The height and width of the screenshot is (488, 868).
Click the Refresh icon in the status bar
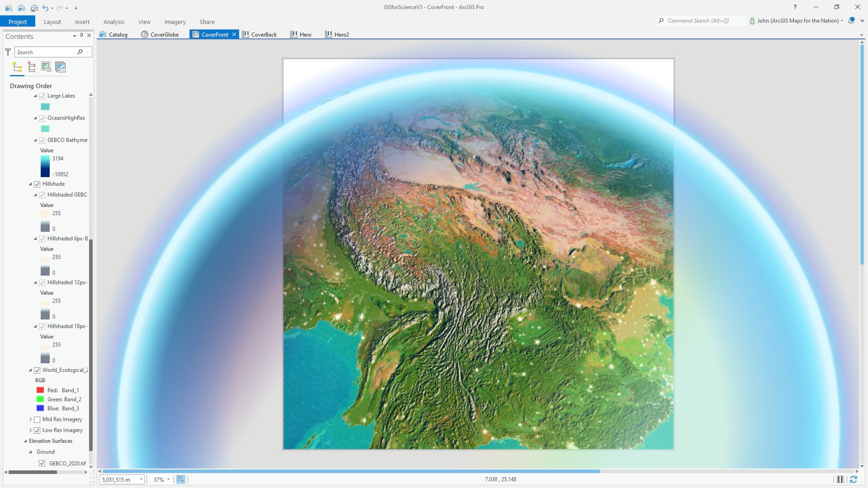click(x=854, y=479)
